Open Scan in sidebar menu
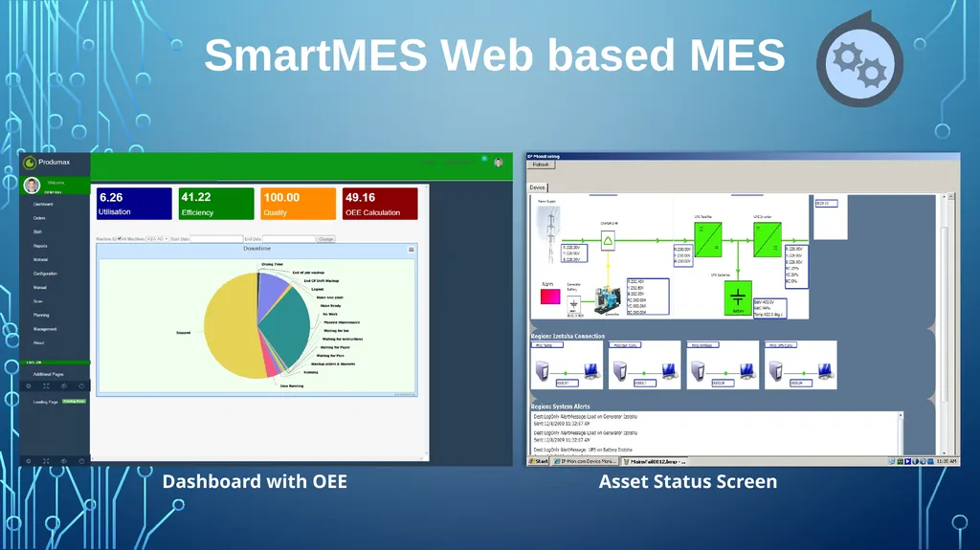980x550 pixels. [37, 301]
